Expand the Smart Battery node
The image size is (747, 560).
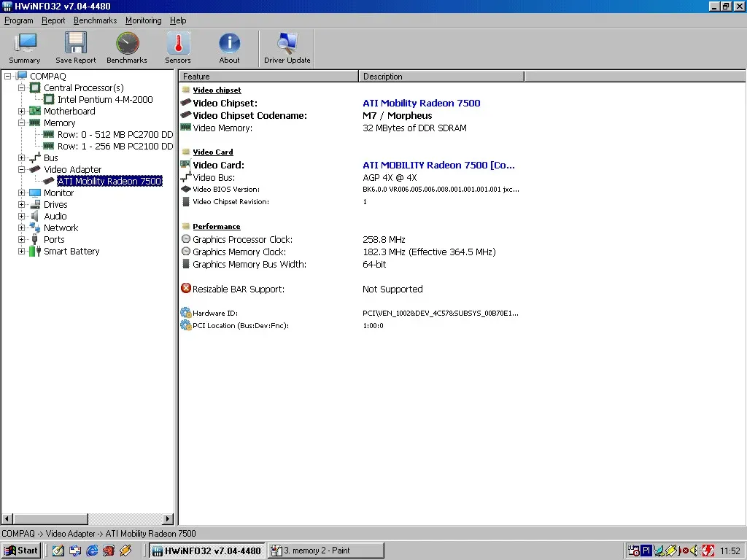coord(21,251)
